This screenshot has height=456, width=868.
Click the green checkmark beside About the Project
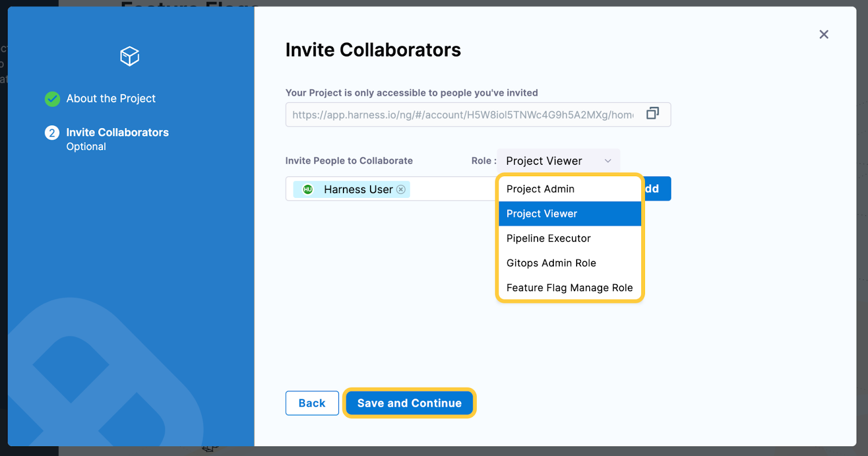coord(52,99)
